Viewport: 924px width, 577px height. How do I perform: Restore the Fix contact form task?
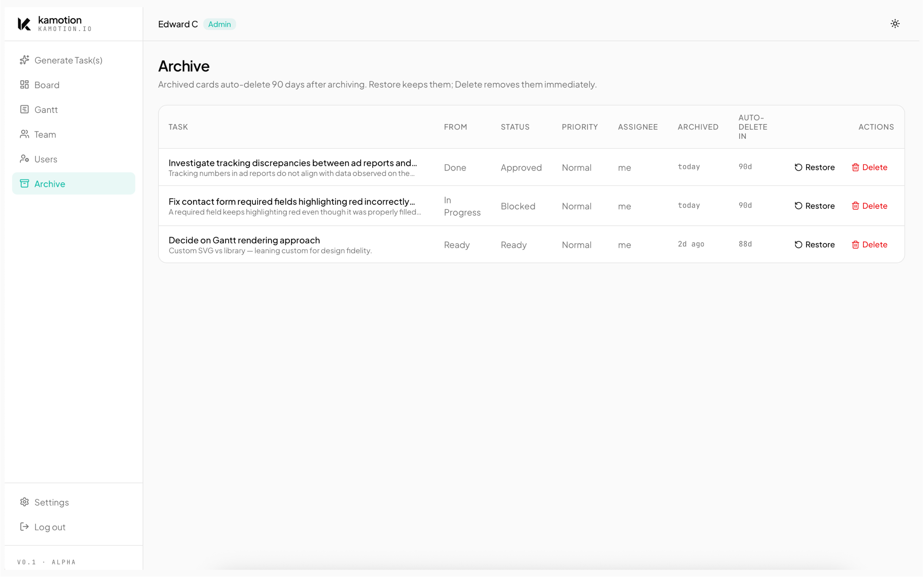tap(814, 206)
